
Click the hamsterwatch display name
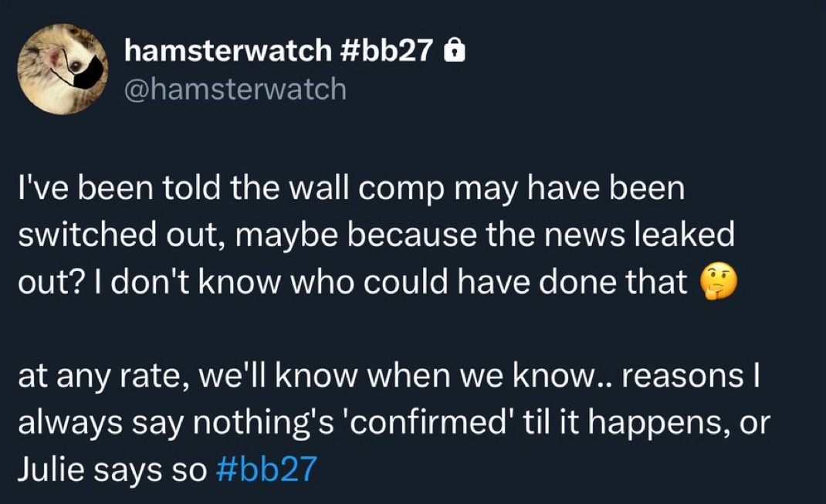tap(228, 51)
